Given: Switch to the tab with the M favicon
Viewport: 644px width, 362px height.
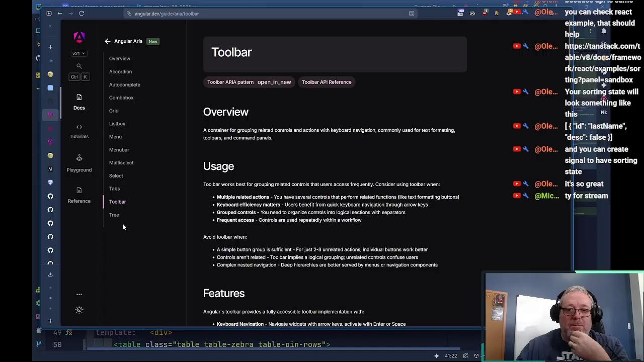Looking at the screenshot, I should tap(50, 169).
